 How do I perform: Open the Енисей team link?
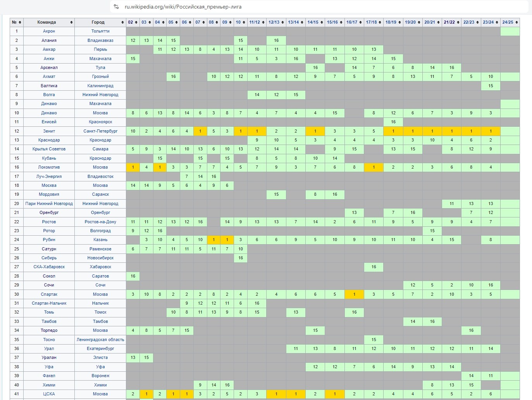pyautogui.click(x=49, y=122)
